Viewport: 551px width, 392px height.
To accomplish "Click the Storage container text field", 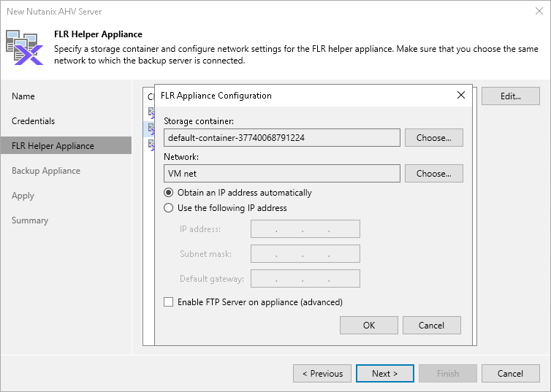I will click(x=281, y=137).
